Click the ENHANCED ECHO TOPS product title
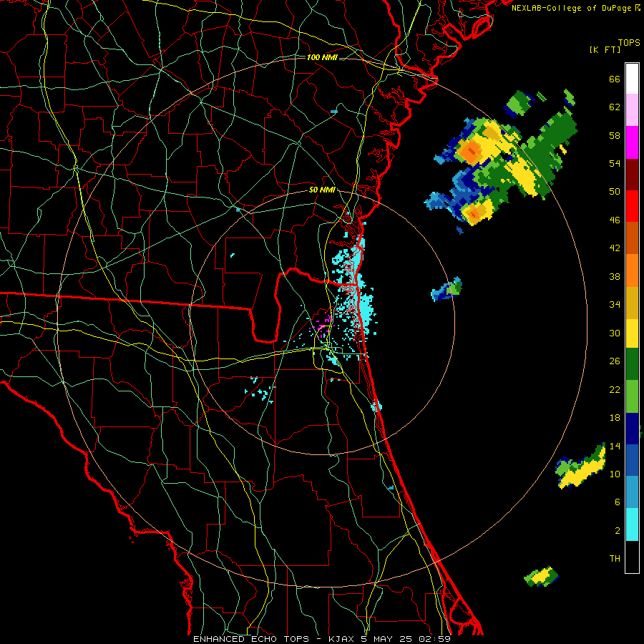The height and width of the screenshot is (644, 644). pos(251,639)
